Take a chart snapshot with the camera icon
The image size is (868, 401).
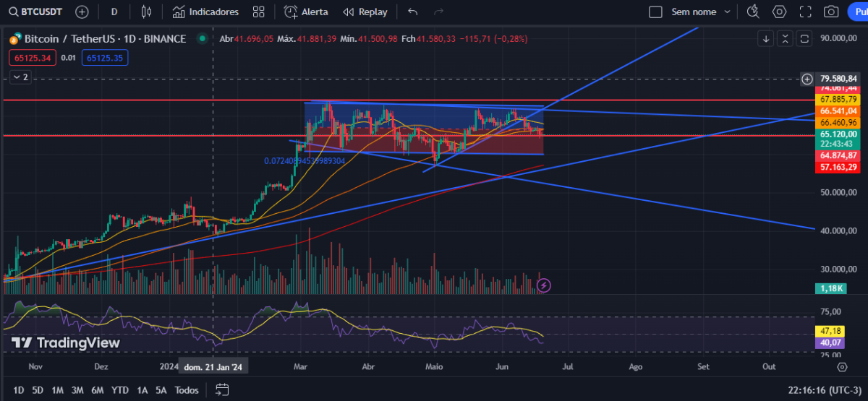[x=831, y=12]
